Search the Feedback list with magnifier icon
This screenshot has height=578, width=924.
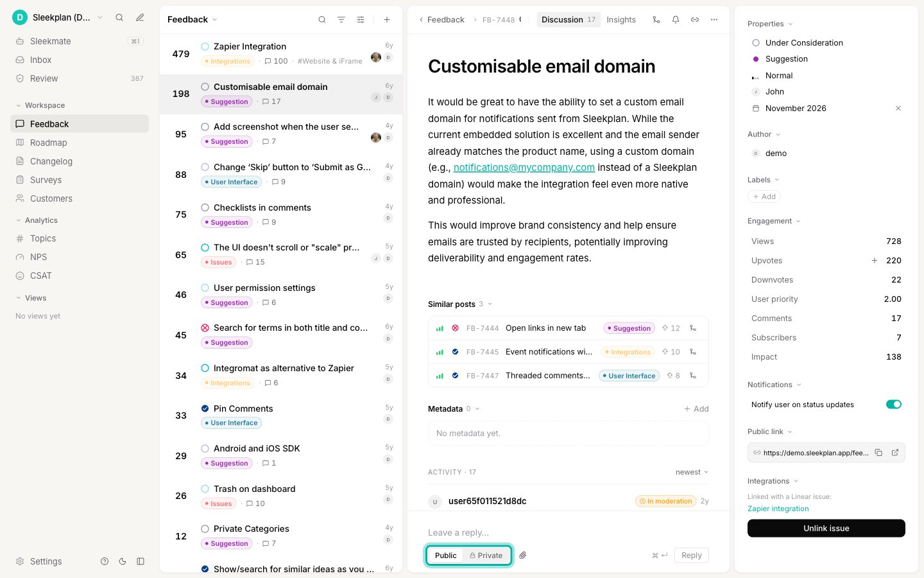click(x=322, y=20)
